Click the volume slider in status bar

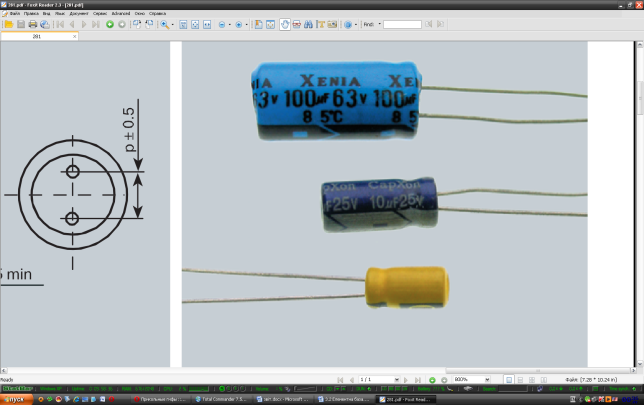(305, 389)
